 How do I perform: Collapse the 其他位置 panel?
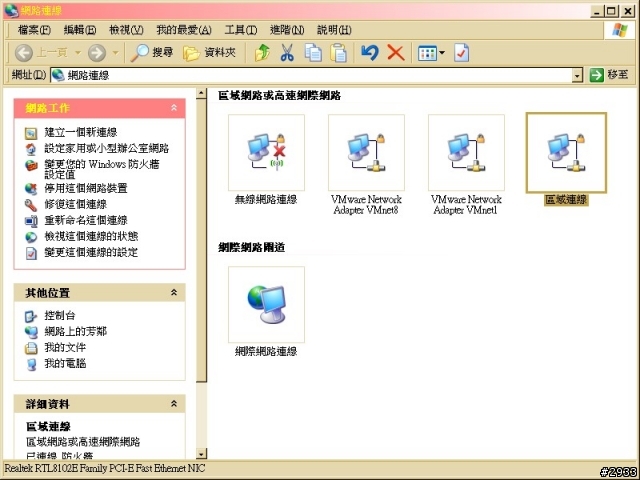pyautogui.click(x=174, y=292)
